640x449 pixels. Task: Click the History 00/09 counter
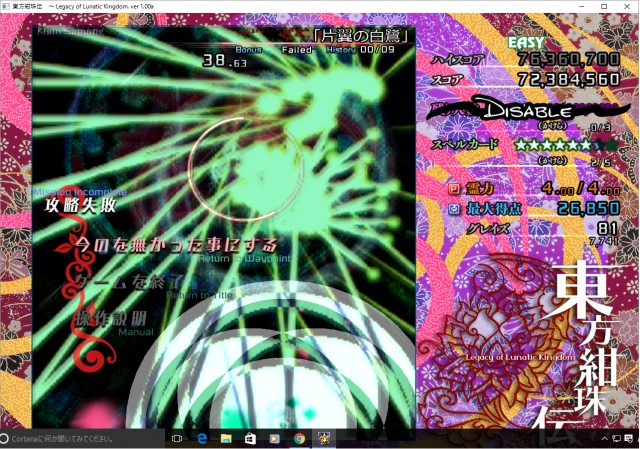click(x=360, y=50)
